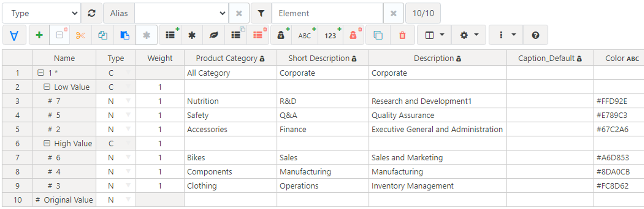Click the 'Q&A' short description cell

tap(323, 115)
